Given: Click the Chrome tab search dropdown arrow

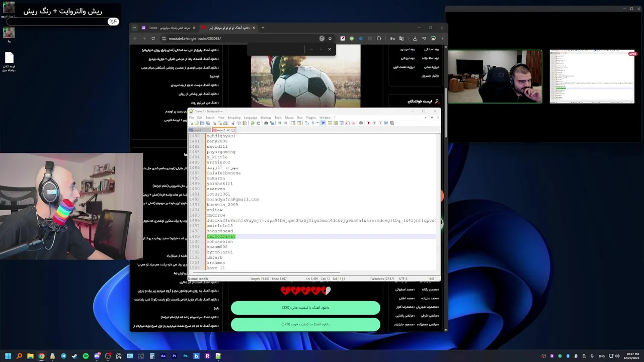Looking at the screenshot, I should (x=134, y=28).
